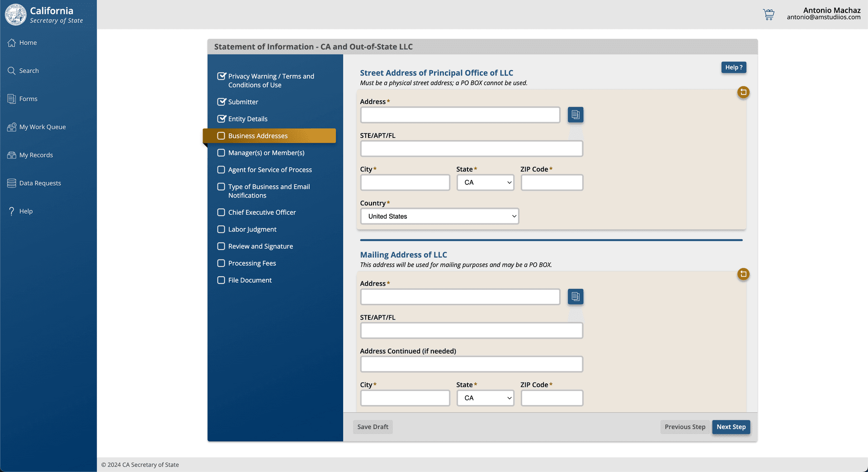The image size is (868, 472).
Task: Click the Data Requests icon
Action: [12, 183]
